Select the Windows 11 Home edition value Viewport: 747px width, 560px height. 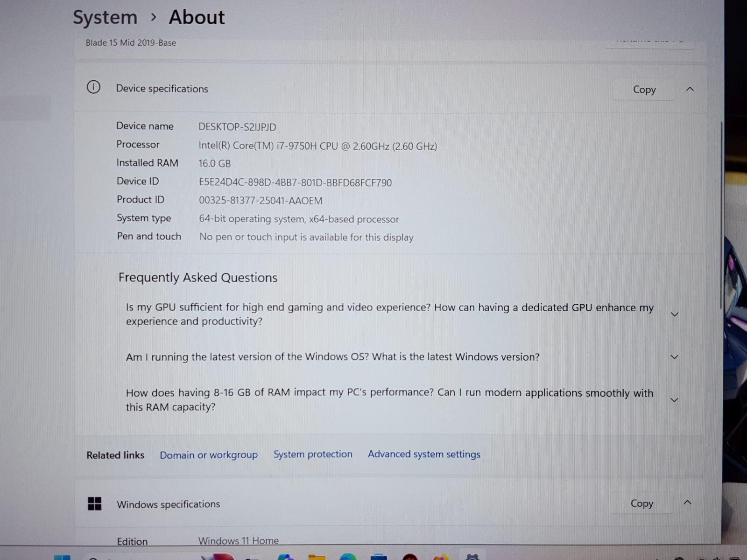pyautogui.click(x=239, y=540)
